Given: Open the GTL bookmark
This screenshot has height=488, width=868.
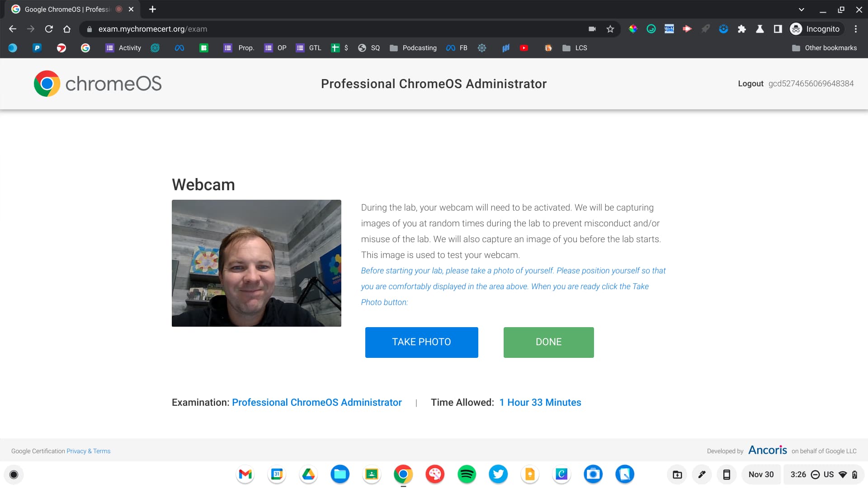Looking at the screenshot, I should click(x=308, y=48).
